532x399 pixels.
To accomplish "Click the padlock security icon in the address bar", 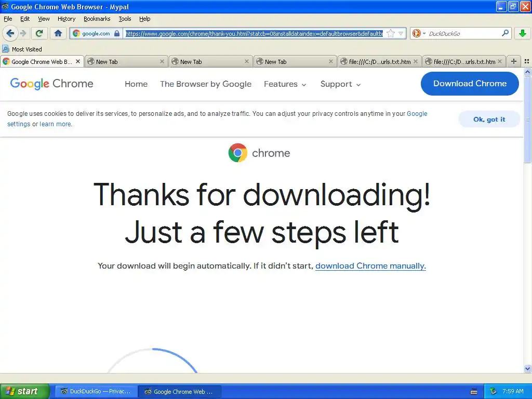I will coord(117,33).
